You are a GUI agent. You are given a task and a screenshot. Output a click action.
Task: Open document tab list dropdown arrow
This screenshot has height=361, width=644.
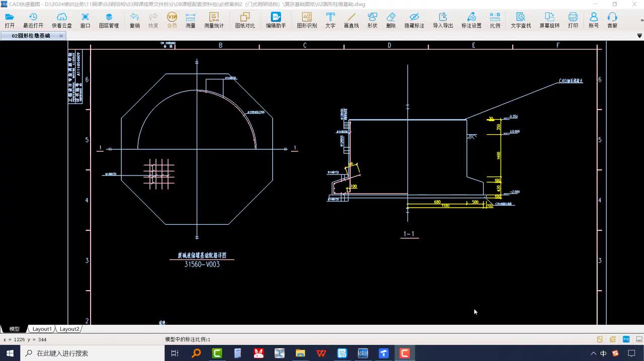639,36
